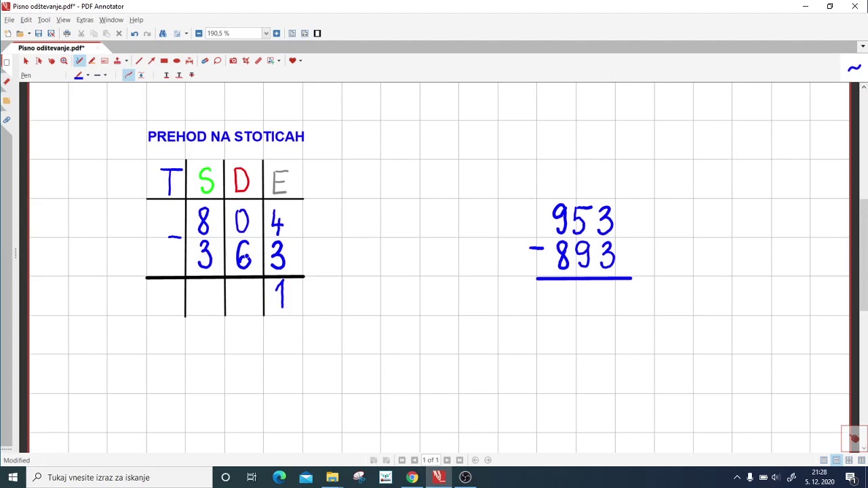Zoom out with the minus button
The width and height of the screenshot is (868, 488).
click(x=199, y=33)
